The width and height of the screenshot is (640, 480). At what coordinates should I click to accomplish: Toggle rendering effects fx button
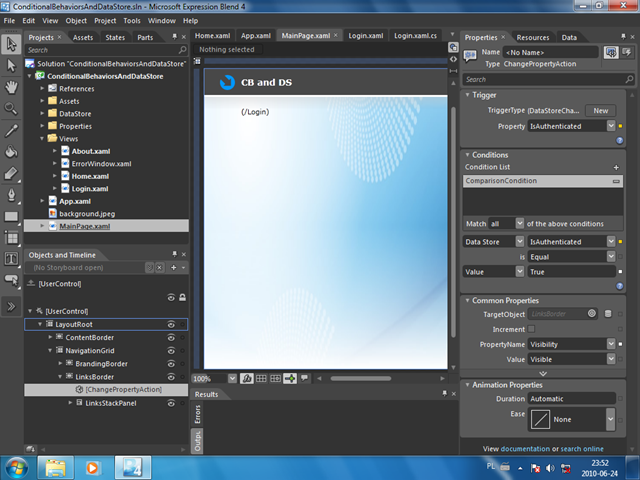[x=247, y=378]
